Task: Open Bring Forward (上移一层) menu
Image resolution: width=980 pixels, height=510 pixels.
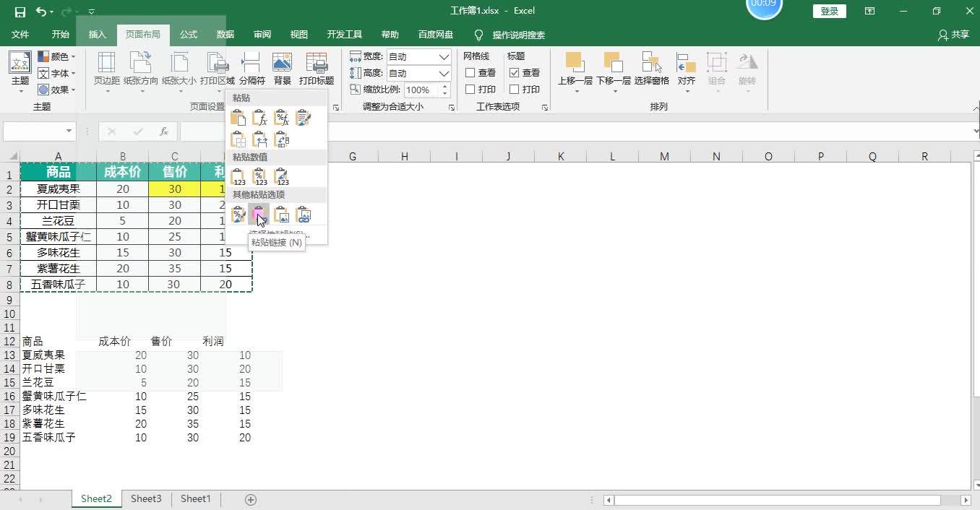Action: pyautogui.click(x=575, y=72)
